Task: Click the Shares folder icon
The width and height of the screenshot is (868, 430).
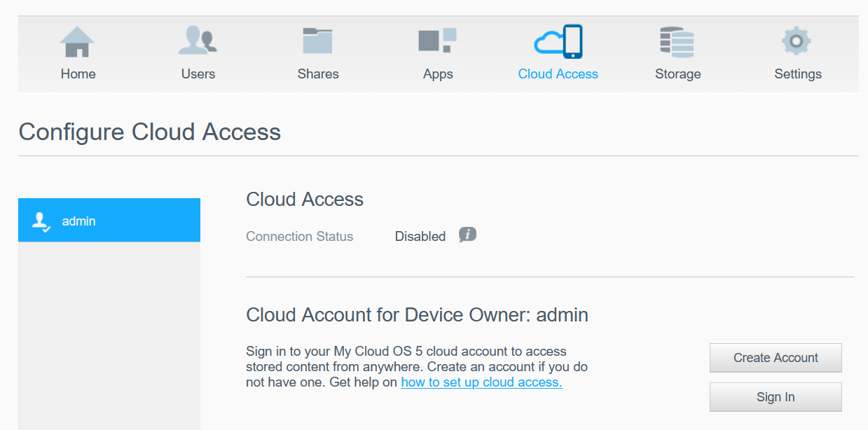Action: (x=317, y=41)
